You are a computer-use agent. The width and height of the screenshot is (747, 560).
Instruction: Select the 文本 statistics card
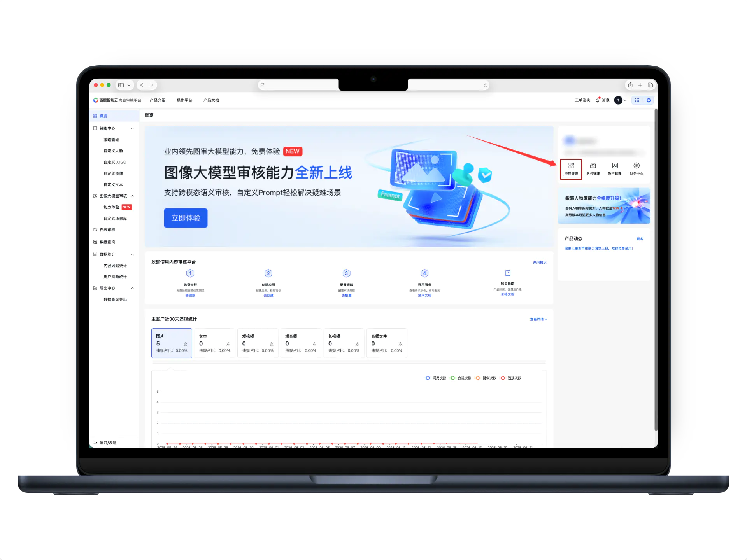click(215, 343)
